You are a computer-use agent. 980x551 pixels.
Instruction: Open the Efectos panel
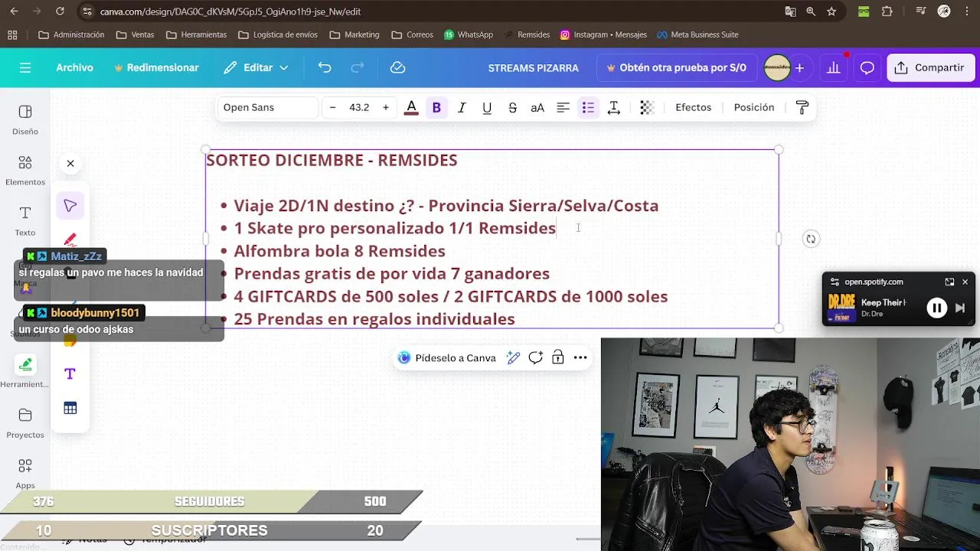tap(693, 107)
